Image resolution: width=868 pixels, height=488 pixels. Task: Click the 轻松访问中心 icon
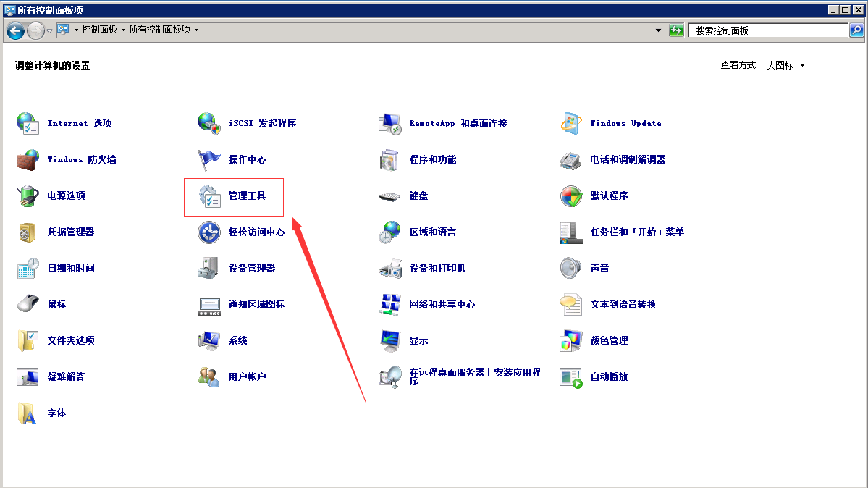coord(209,232)
